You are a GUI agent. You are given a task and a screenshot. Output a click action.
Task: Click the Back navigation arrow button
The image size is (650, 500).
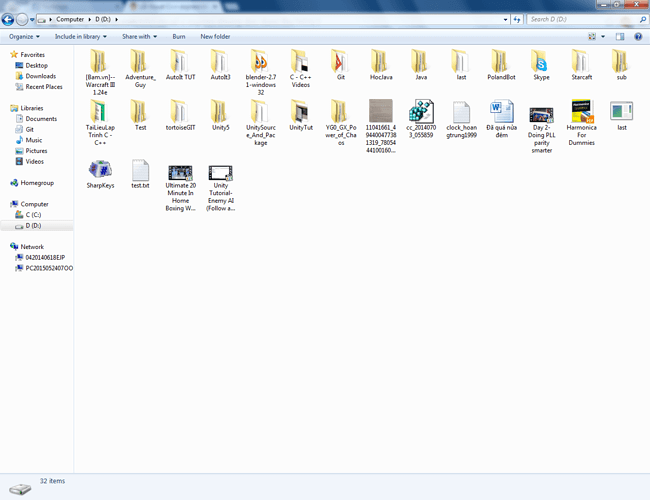(x=9, y=19)
